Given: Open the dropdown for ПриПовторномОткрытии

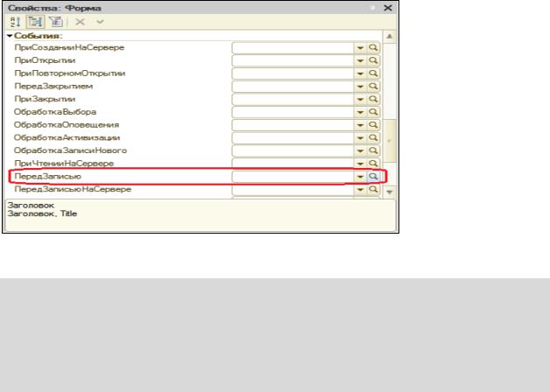Looking at the screenshot, I should [360, 73].
